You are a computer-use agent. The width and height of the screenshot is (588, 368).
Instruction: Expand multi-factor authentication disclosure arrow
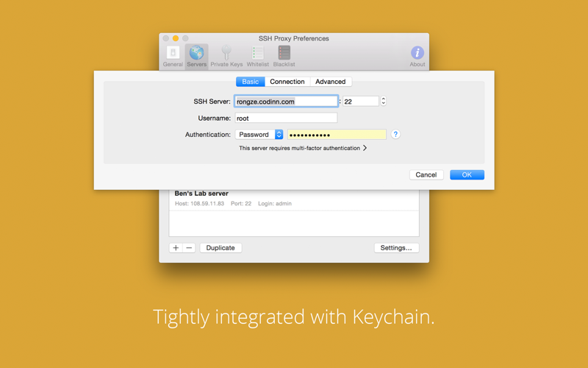[365, 148]
